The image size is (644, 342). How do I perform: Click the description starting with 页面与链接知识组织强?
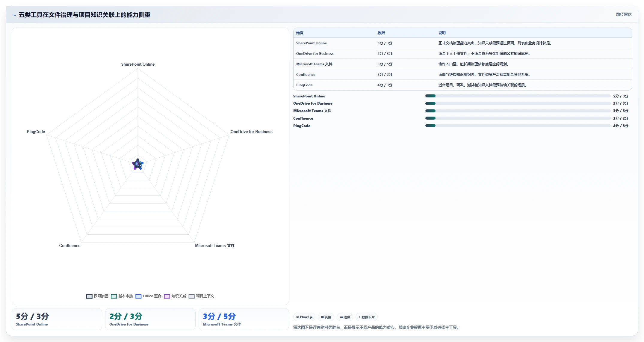coord(485,75)
